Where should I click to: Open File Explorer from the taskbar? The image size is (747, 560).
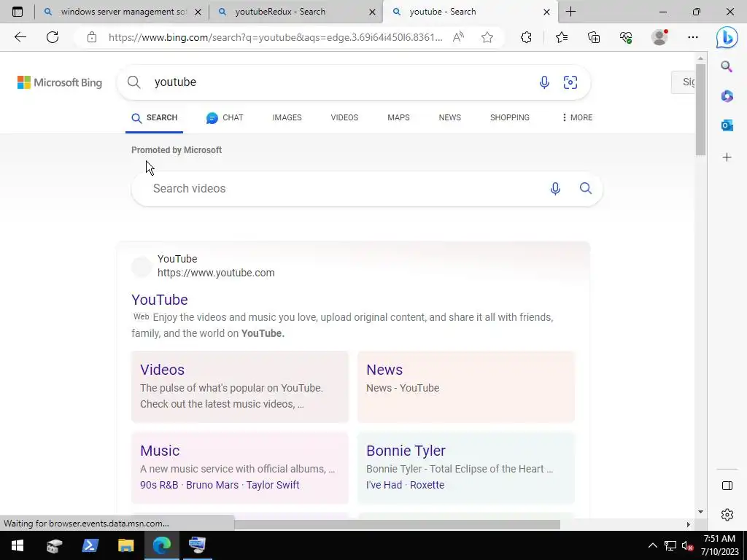[125, 545]
